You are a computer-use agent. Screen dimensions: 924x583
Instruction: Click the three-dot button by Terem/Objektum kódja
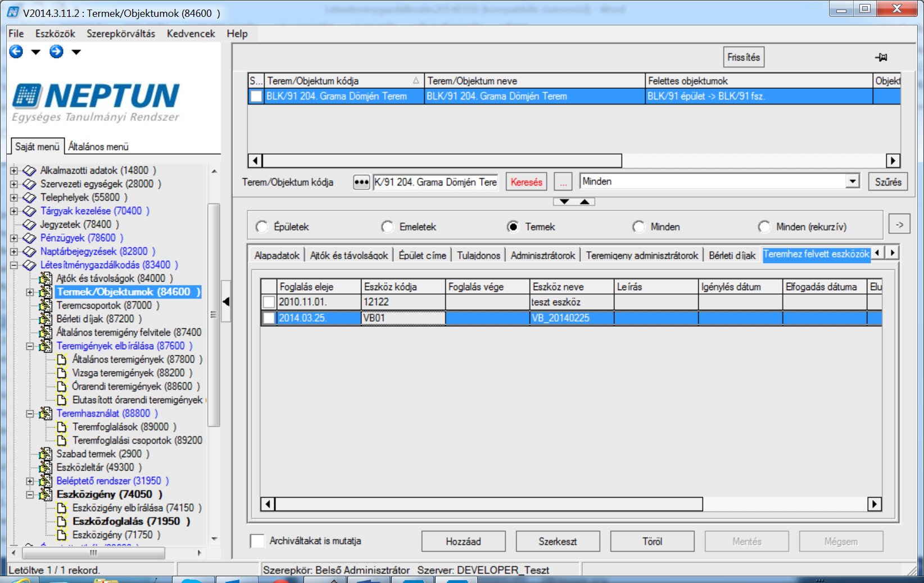361,182
